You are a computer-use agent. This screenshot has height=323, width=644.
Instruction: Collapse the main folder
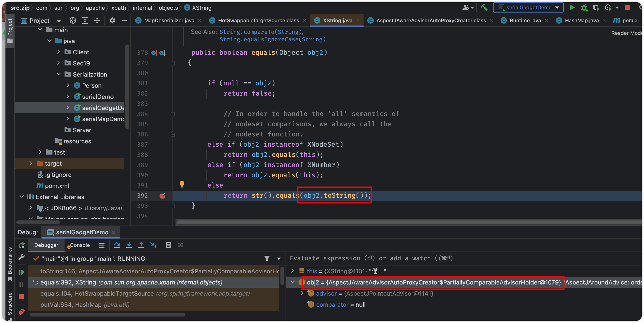[x=40, y=30]
